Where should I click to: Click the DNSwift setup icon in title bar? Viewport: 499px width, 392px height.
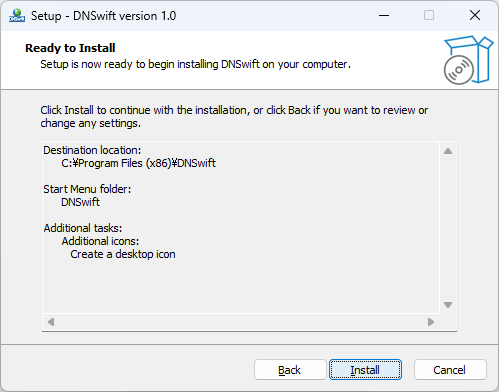tap(17, 15)
